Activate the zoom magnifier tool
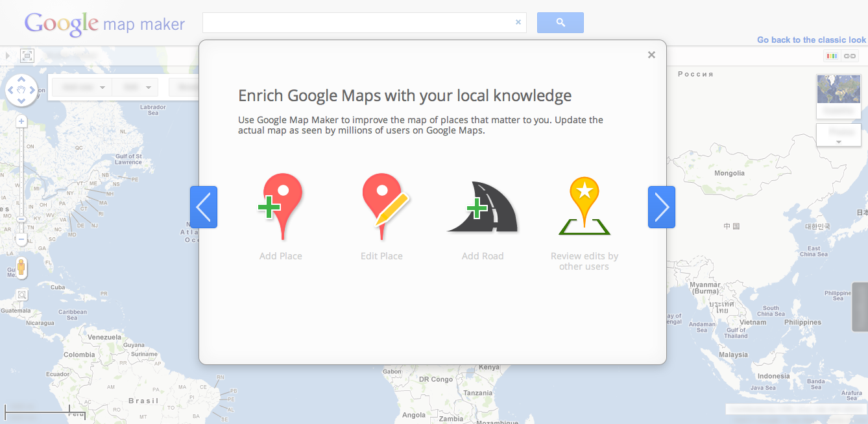This screenshot has height=424, width=868. (21, 295)
